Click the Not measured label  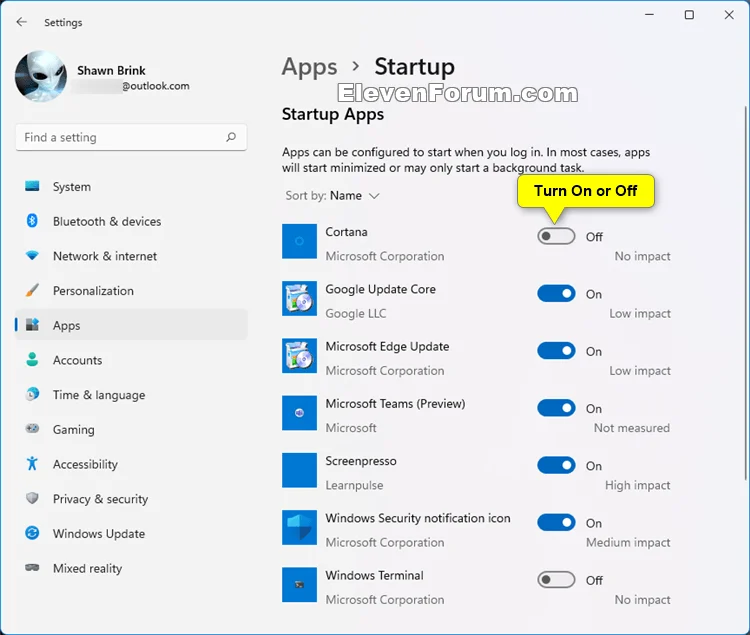pyautogui.click(x=631, y=427)
